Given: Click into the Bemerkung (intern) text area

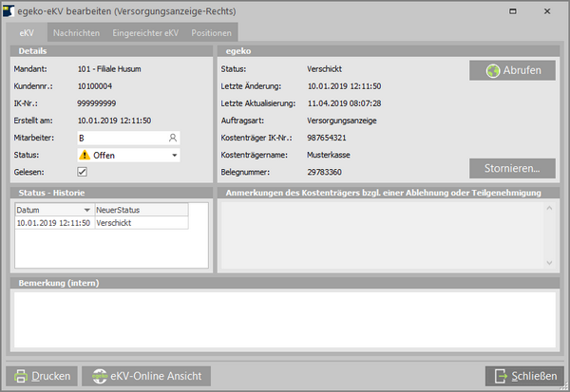Looking at the screenshot, I should click(283, 319).
